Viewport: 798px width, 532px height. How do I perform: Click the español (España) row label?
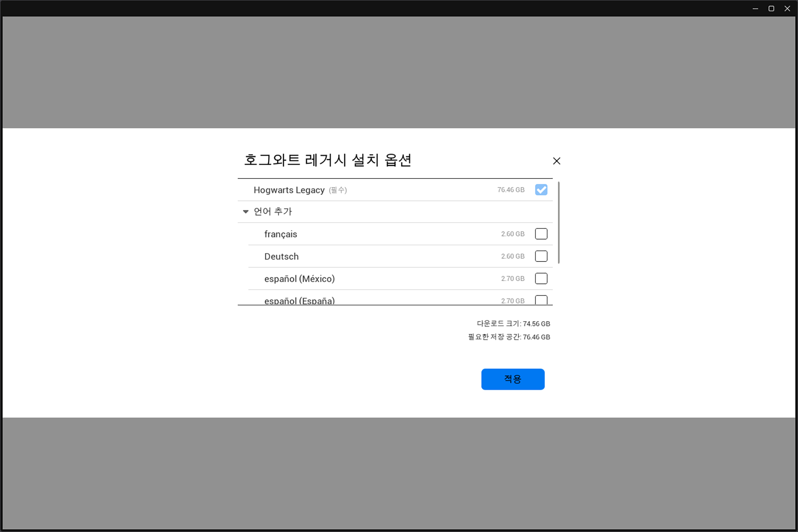coord(299,301)
